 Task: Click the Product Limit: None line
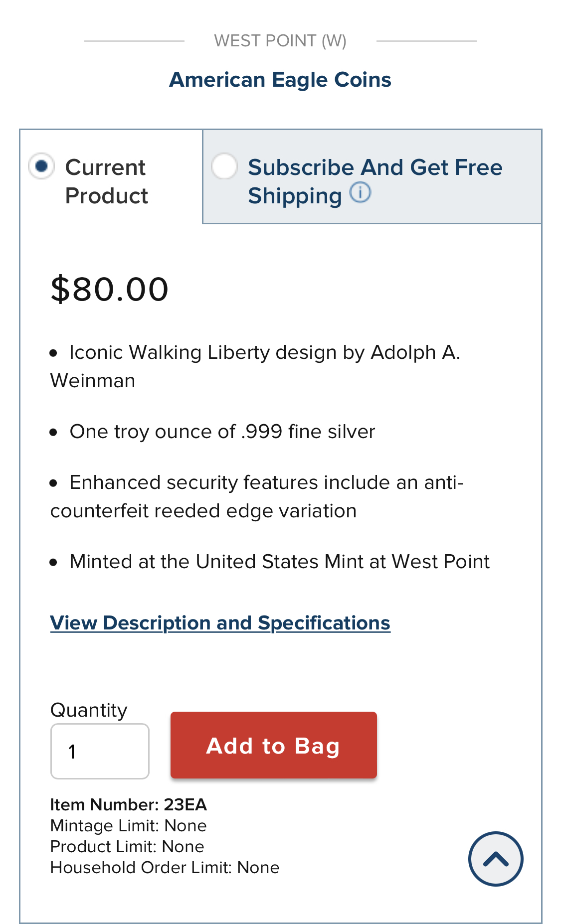pyautogui.click(x=127, y=846)
